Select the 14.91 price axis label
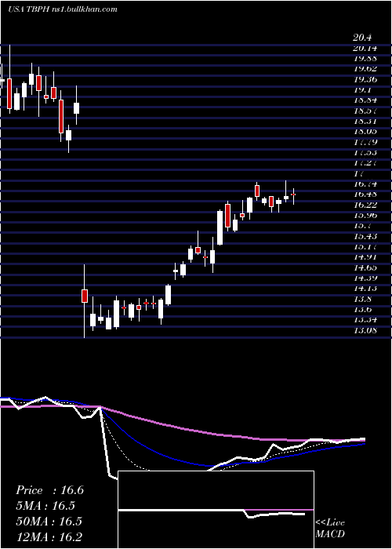This screenshot has height=549, width=392. coord(365,256)
